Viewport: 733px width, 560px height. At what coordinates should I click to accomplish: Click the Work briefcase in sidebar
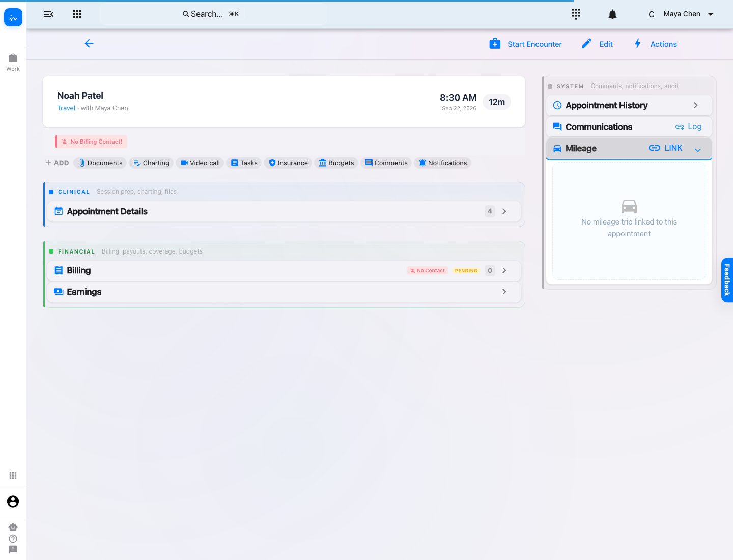(13, 63)
